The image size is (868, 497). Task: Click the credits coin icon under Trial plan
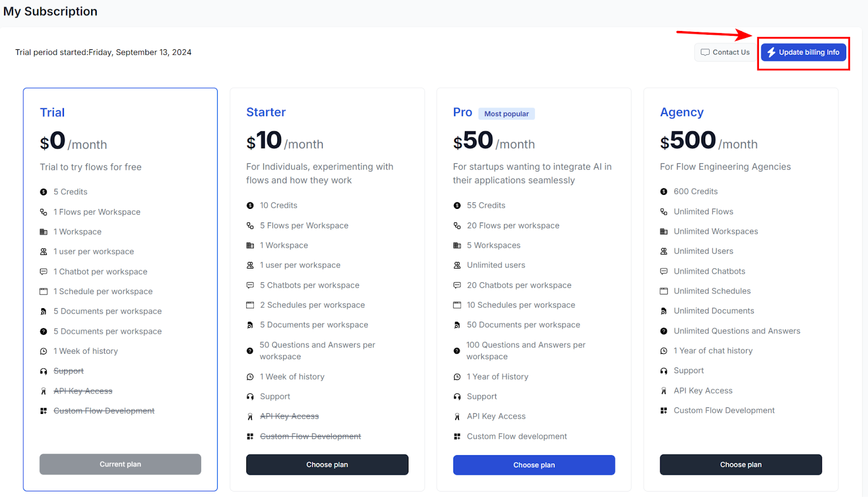pos(44,192)
